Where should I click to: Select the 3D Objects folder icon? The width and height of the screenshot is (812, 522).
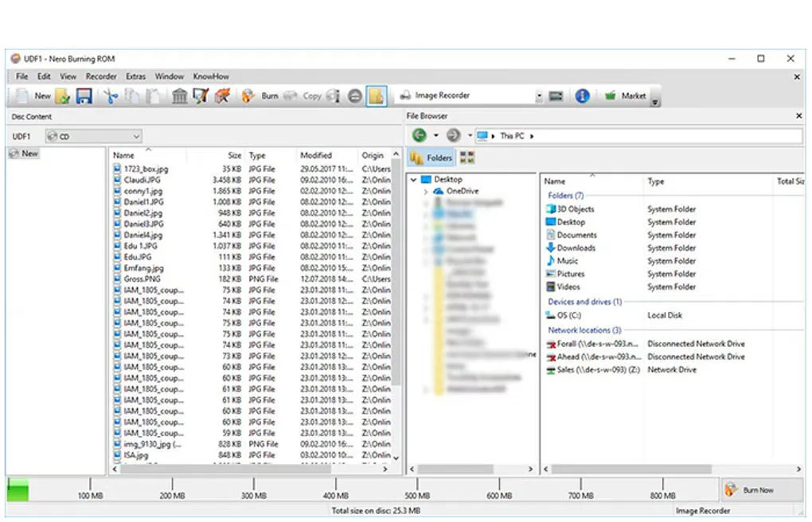[550, 208]
